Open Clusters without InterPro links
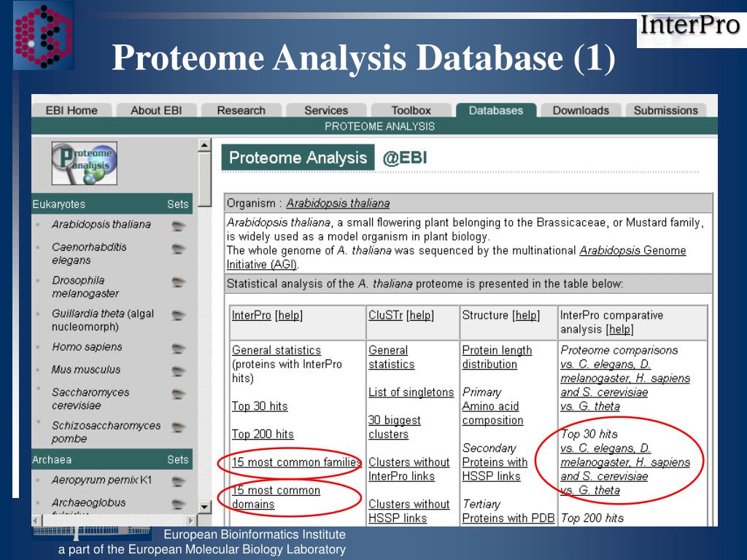The image size is (747, 560). pyautogui.click(x=409, y=469)
